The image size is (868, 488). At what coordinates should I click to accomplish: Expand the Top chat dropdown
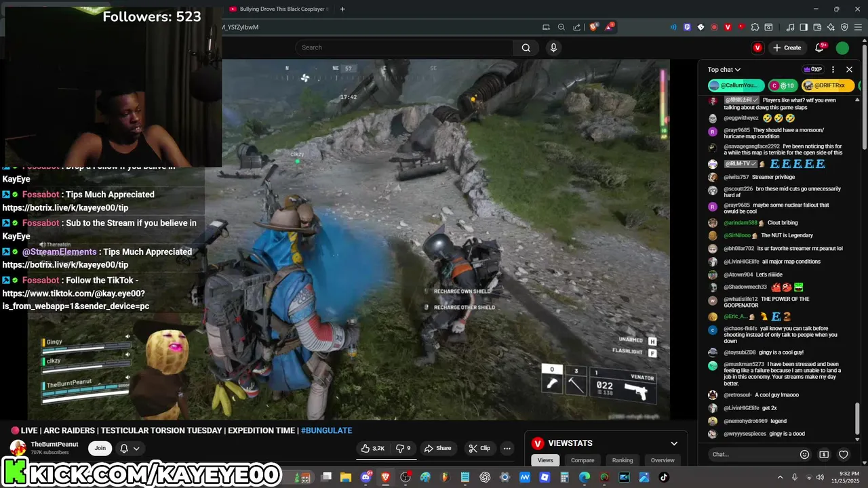pos(724,69)
